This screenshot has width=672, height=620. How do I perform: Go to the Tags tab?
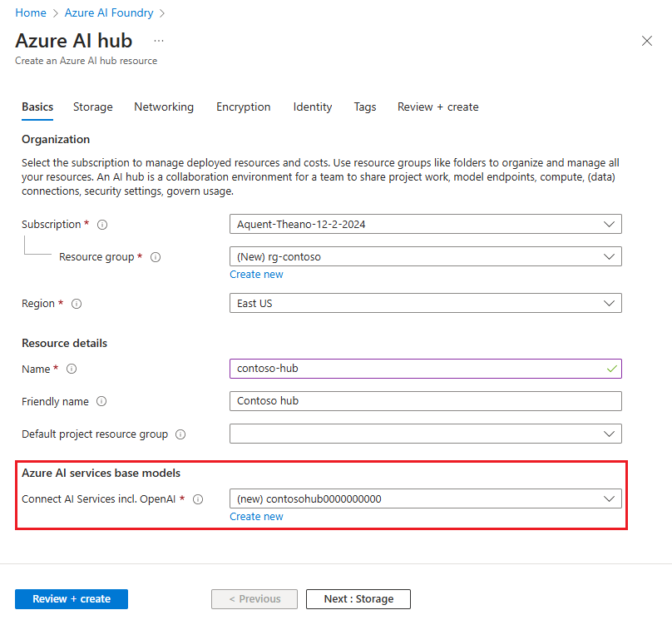click(x=365, y=107)
